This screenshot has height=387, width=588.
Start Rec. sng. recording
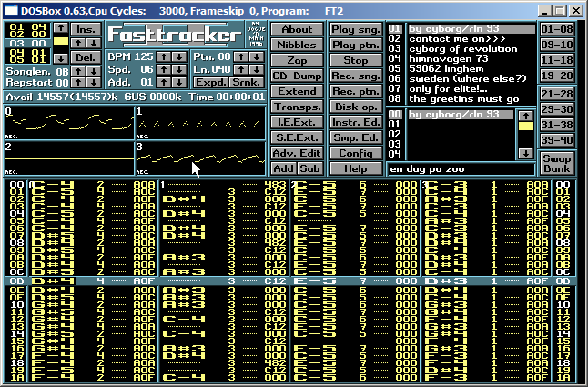pyautogui.click(x=356, y=76)
